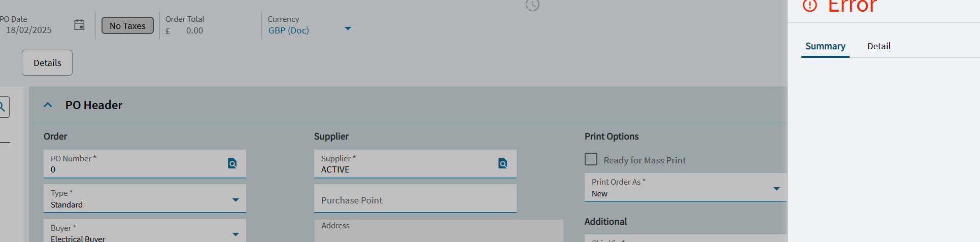Click the history clock icon at top
The width and height of the screenshot is (980, 242).
(532, 5)
